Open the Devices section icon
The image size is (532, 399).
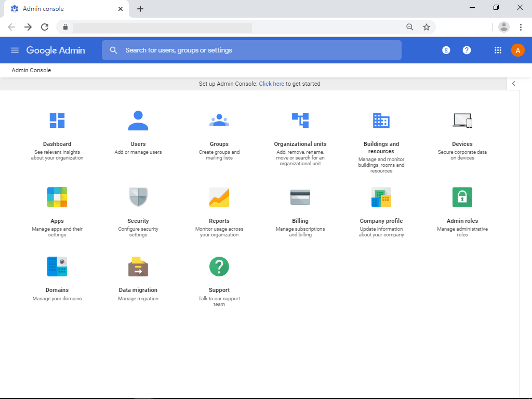pyautogui.click(x=462, y=120)
